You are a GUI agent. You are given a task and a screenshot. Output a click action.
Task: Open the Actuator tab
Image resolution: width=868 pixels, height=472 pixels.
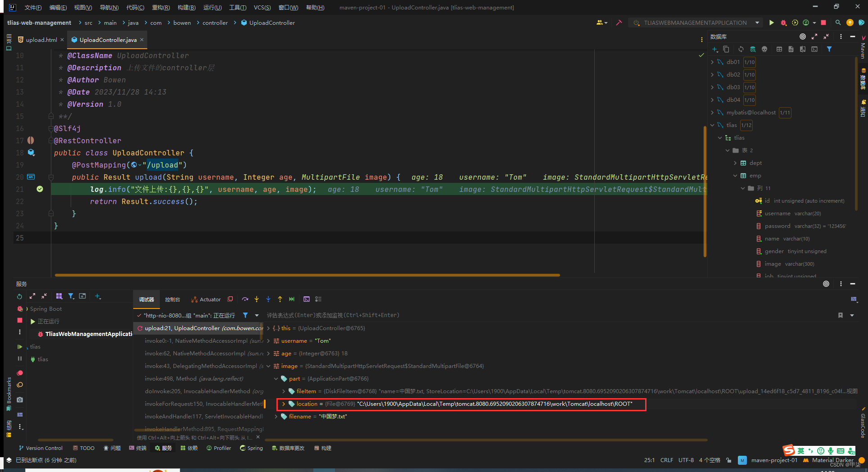[x=206, y=299]
